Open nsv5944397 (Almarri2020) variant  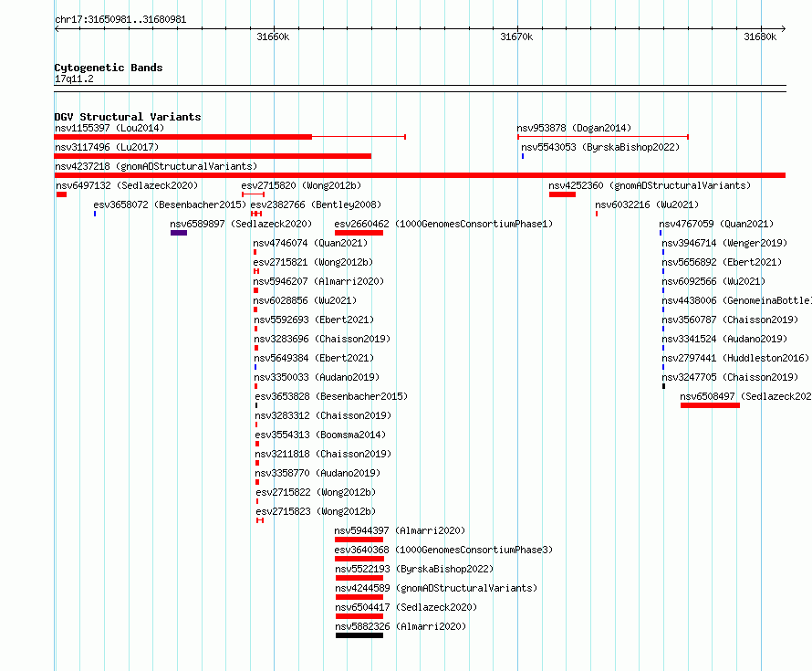(x=400, y=530)
